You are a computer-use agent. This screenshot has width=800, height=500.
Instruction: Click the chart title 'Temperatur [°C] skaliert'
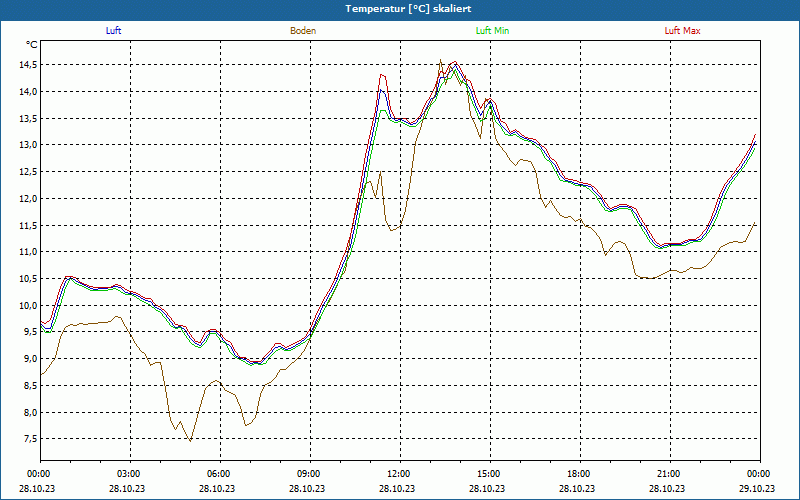pos(408,9)
